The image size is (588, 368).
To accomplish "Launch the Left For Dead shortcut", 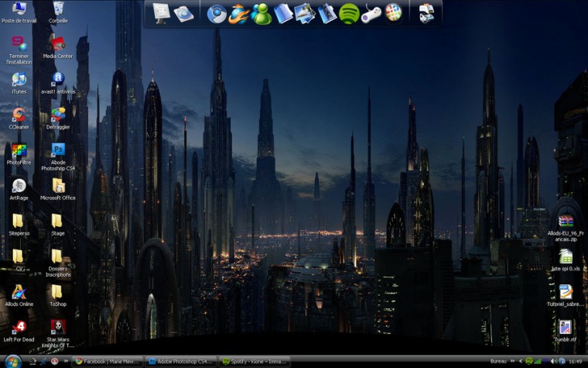I will pos(19,331).
